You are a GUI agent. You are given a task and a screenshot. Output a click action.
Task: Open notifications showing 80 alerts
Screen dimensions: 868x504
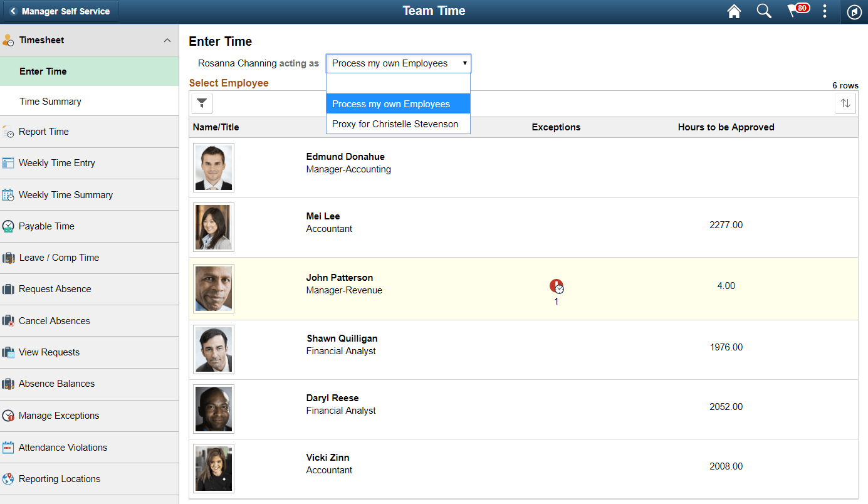point(797,11)
